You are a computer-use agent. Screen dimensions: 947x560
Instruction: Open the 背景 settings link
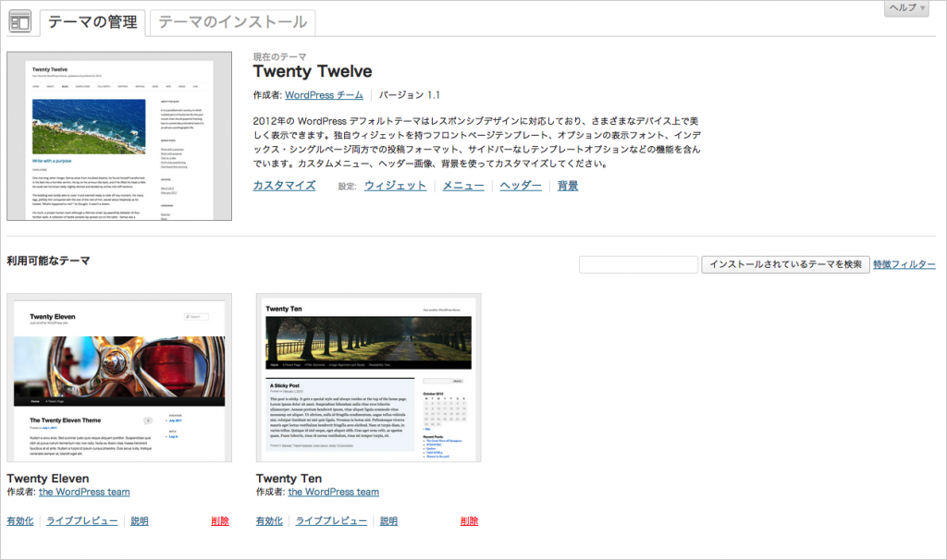tap(568, 186)
